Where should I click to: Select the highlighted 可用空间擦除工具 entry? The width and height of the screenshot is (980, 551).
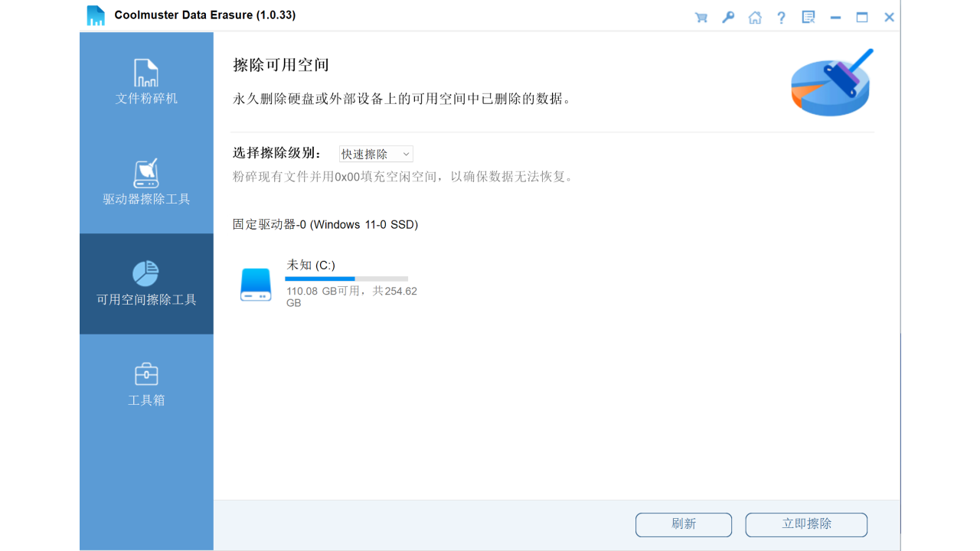pyautogui.click(x=145, y=284)
